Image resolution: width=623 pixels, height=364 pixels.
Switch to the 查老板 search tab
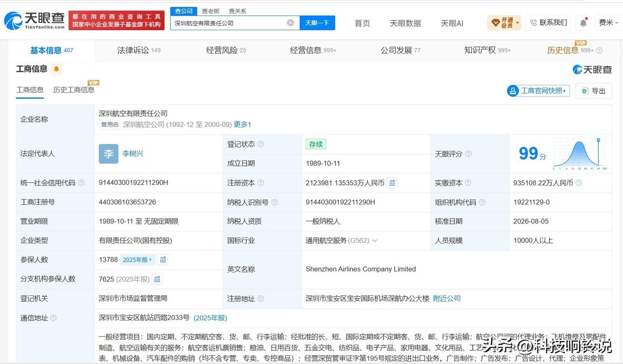tap(211, 11)
